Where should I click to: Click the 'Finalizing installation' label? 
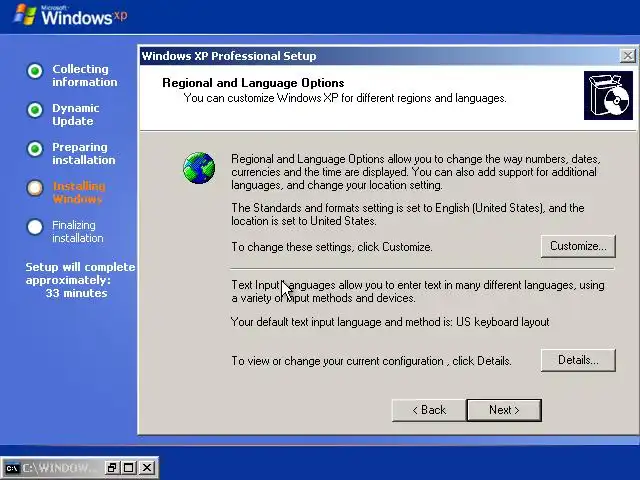tap(78, 231)
